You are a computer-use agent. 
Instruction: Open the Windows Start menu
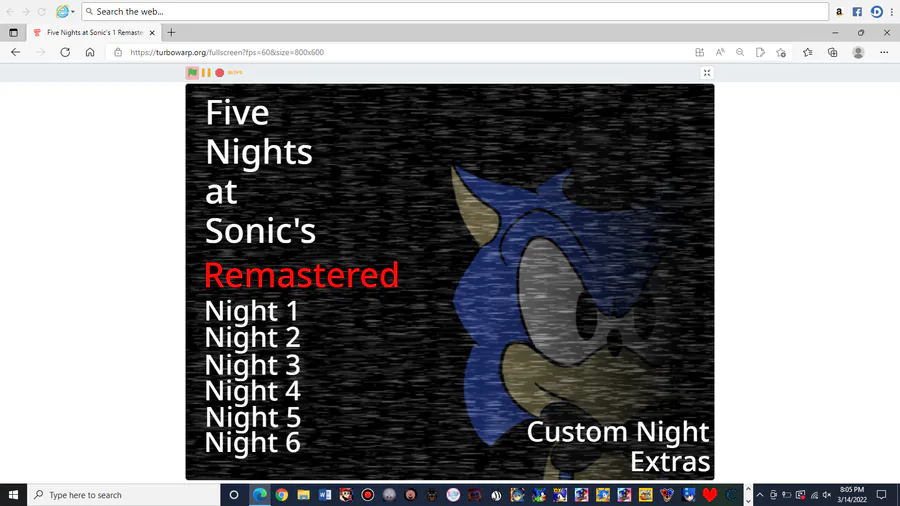[x=13, y=495]
